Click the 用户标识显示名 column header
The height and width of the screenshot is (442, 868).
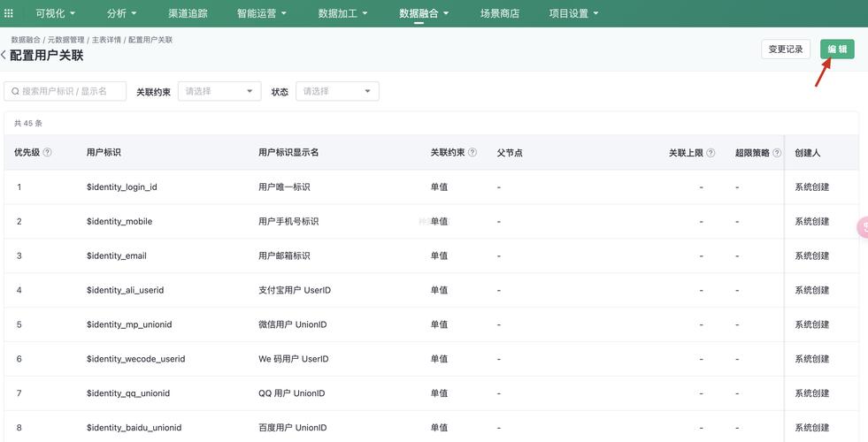[x=288, y=152]
